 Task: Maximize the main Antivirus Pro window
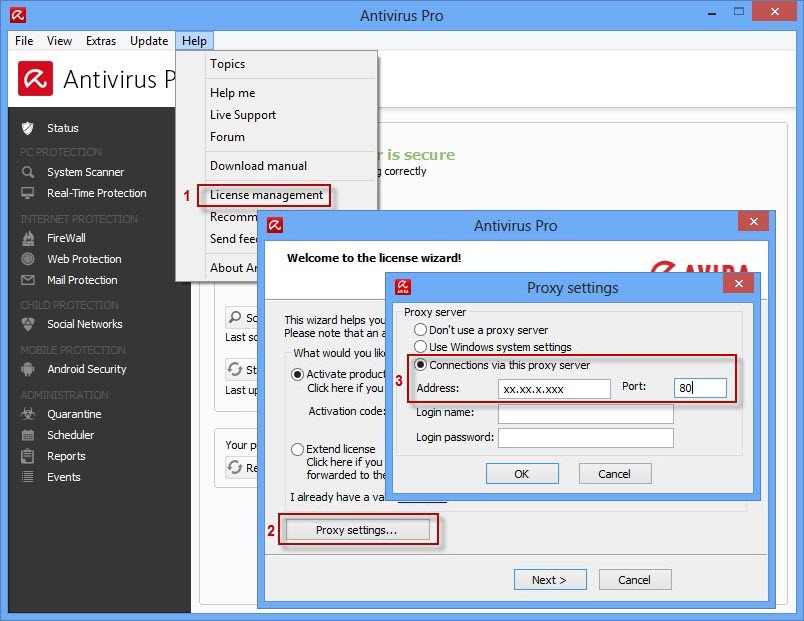(738, 12)
